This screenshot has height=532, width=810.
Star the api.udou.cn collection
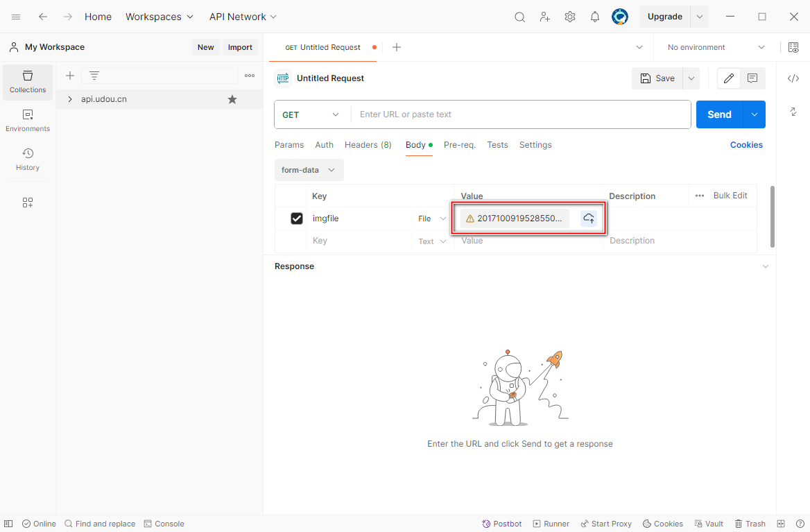pos(232,99)
